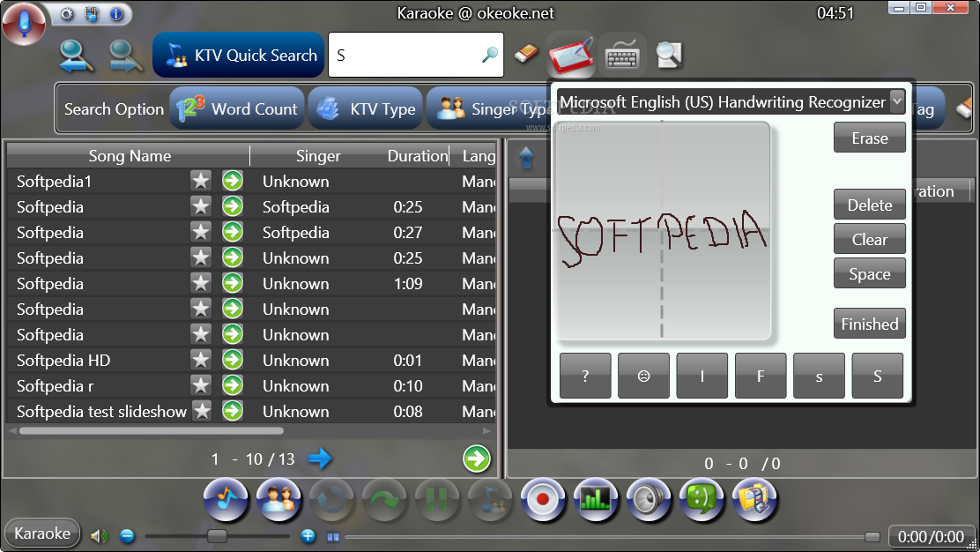Click large green add-all arrow below song list
Image resolution: width=980 pixels, height=552 pixels.
477,459
